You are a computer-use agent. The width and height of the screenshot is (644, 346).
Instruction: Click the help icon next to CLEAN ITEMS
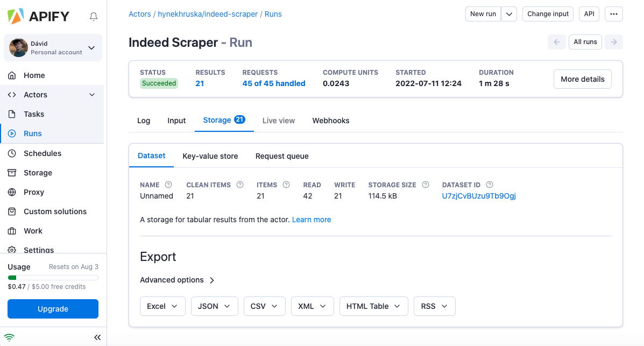pos(240,185)
